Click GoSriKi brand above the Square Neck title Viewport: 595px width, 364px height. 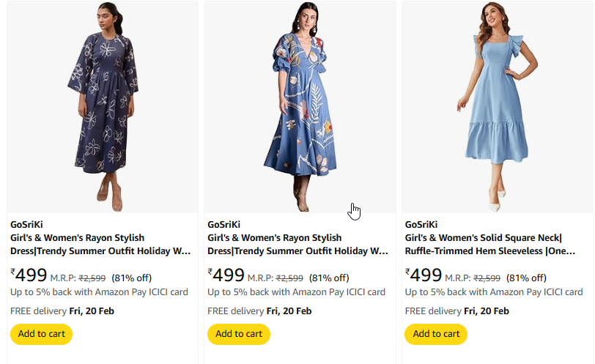point(421,225)
